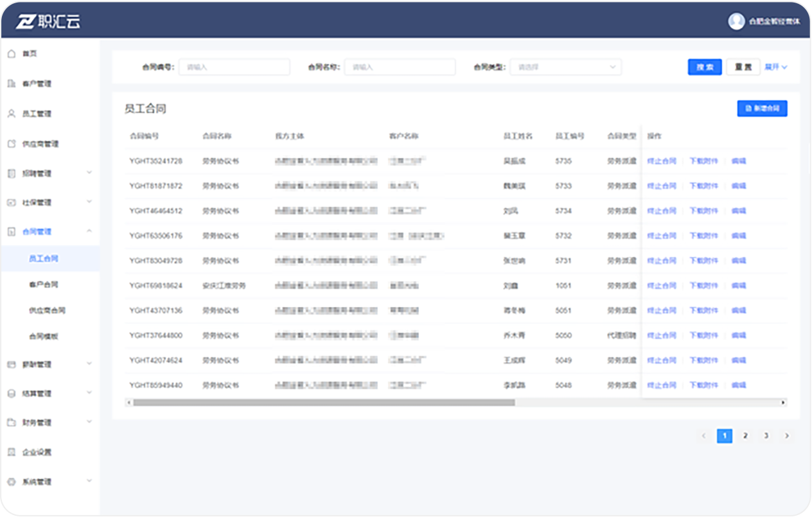Click the blue 搜索 button

tap(705, 67)
